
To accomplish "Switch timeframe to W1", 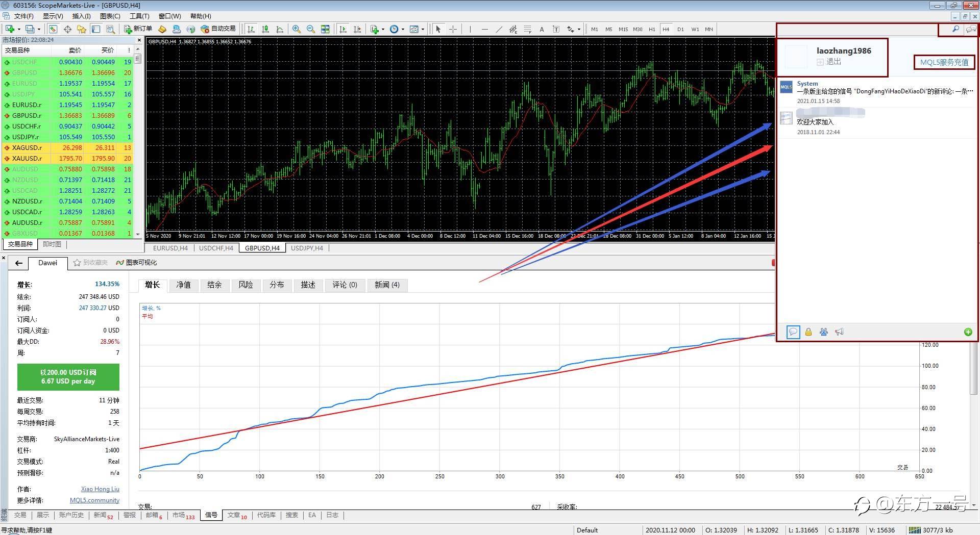I will coord(695,29).
